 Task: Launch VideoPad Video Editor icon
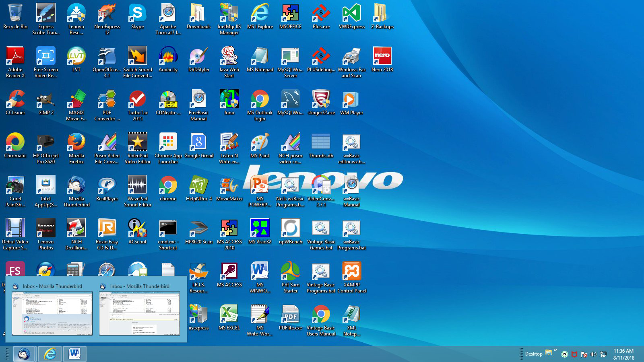point(138,148)
